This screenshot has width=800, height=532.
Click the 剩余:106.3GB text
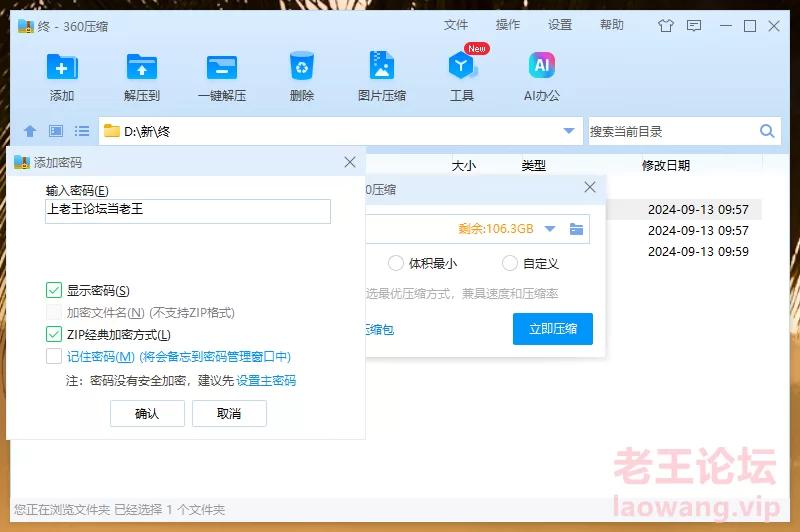tap(495, 229)
